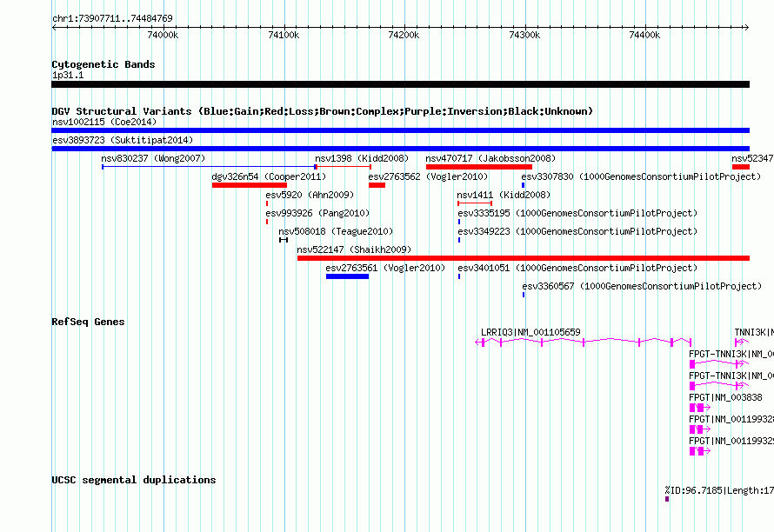Screen dimensions: 774x532
Task: Click the 1p31.1 band label text
Action: [x=68, y=75]
